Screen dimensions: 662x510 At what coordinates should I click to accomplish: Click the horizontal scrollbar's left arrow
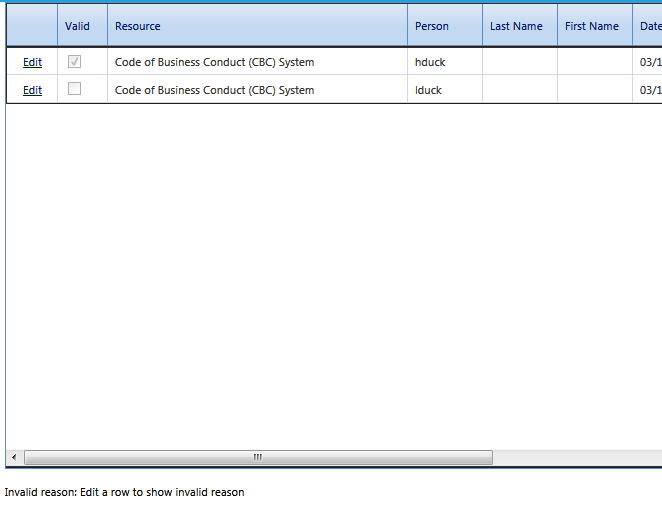tap(14, 457)
